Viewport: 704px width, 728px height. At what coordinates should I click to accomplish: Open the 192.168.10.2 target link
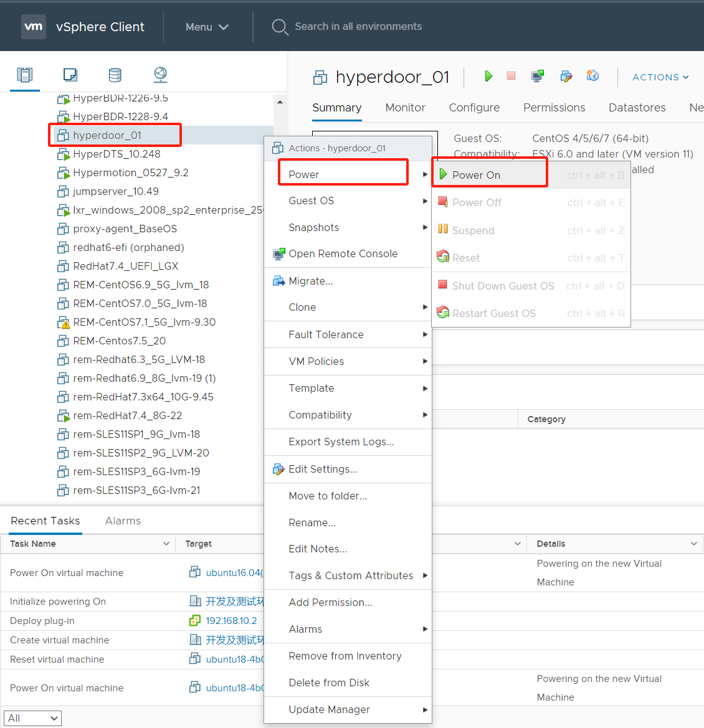click(231, 621)
